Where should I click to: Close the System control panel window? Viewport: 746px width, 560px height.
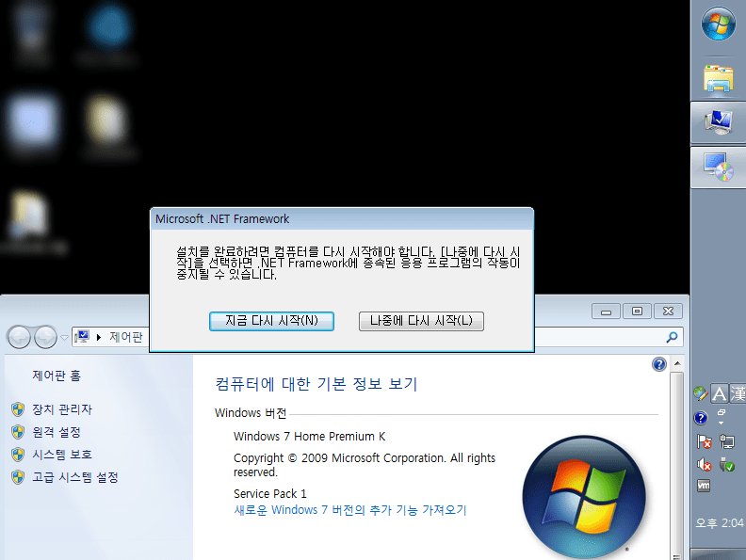[668, 312]
